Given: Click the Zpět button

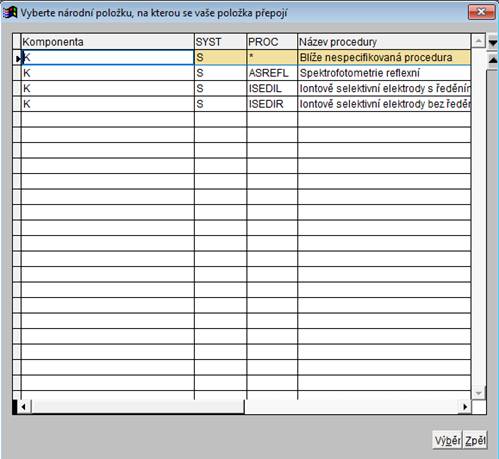Looking at the screenshot, I should tap(475, 440).
